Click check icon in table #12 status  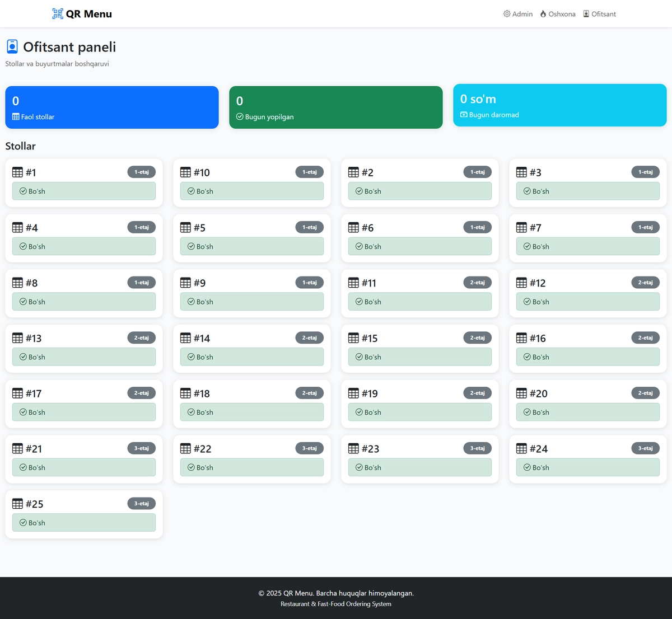point(527,302)
